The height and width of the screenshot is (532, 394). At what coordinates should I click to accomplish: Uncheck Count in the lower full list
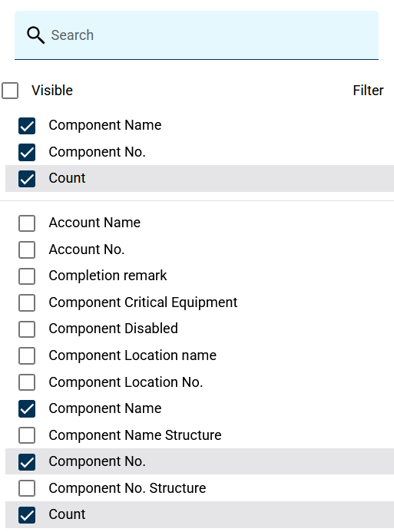pos(27,514)
